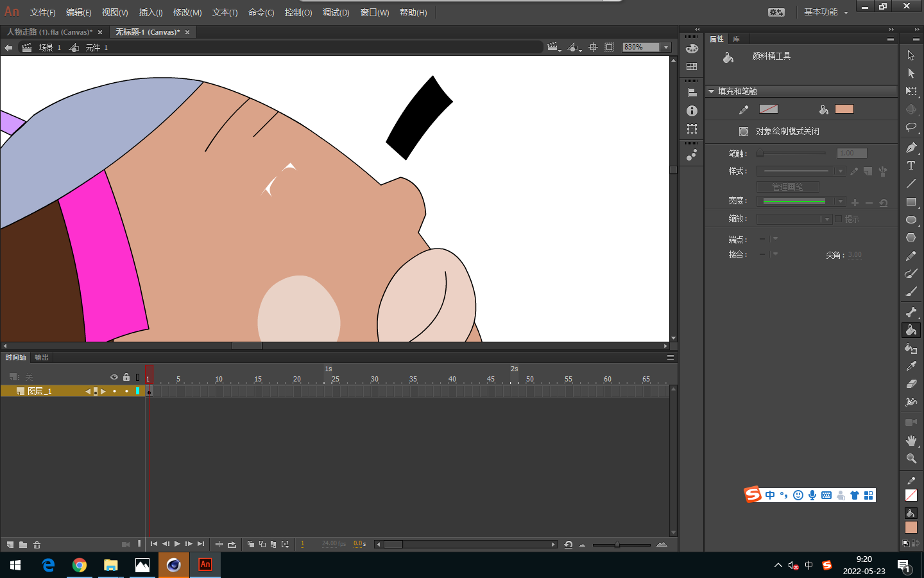
Task: Collapse the 填充和笔触 section
Action: click(712, 91)
